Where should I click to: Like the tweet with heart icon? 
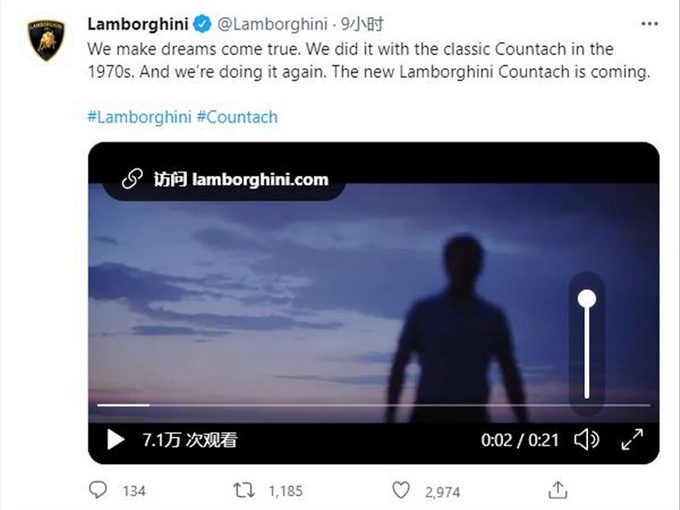click(400, 490)
